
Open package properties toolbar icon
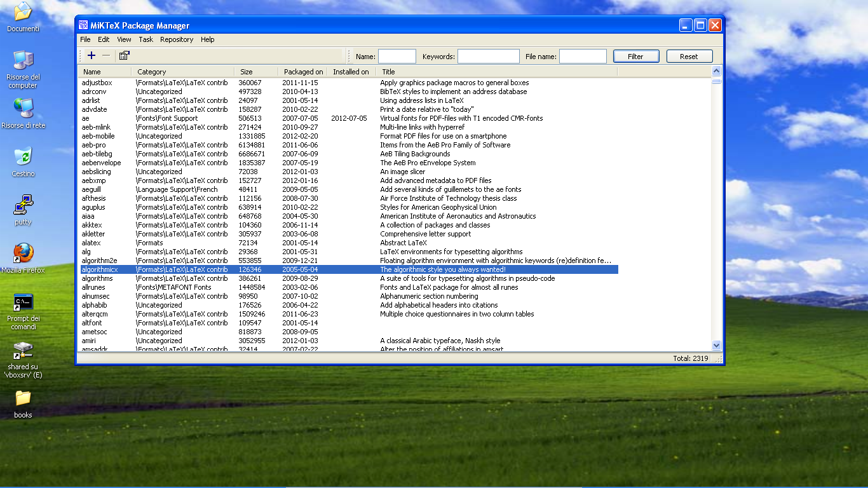(124, 56)
